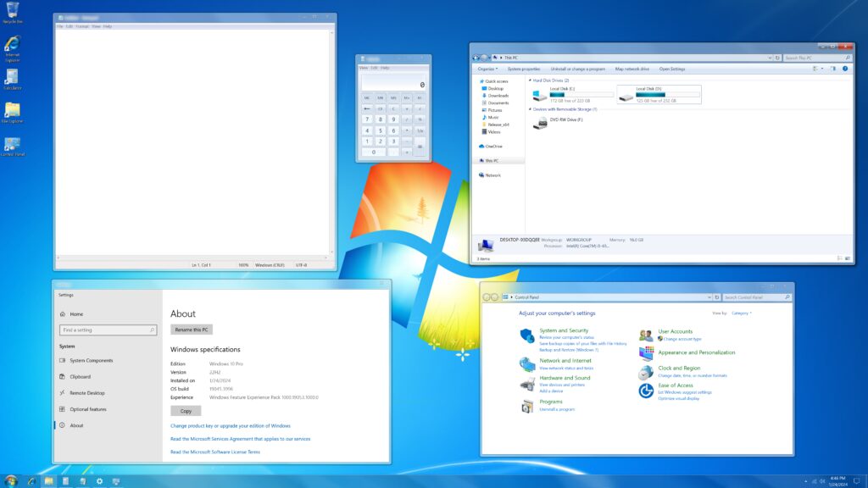Click the File Explorer taskbar icon
The image size is (868, 488).
click(48, 481)
